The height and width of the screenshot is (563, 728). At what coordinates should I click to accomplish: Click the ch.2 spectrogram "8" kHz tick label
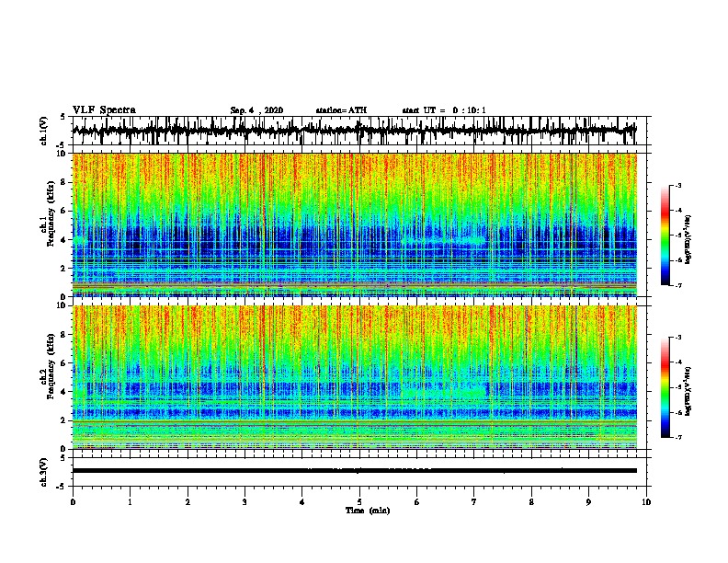pos(63,335)
